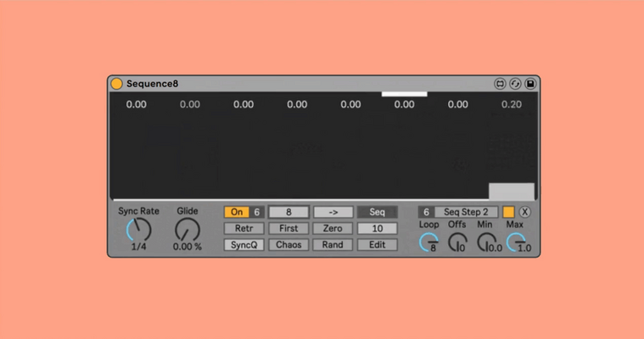Image resolution: width=644 pixels, height=339 pixels.
Task: Click the Glide knob
Action: [x=188, y=231]
